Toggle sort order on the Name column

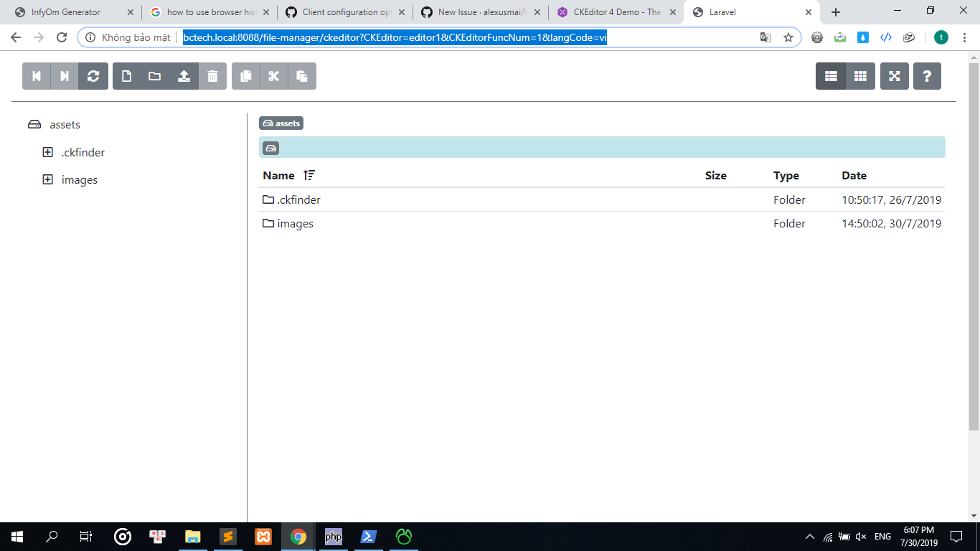click(x=308, y=175)
